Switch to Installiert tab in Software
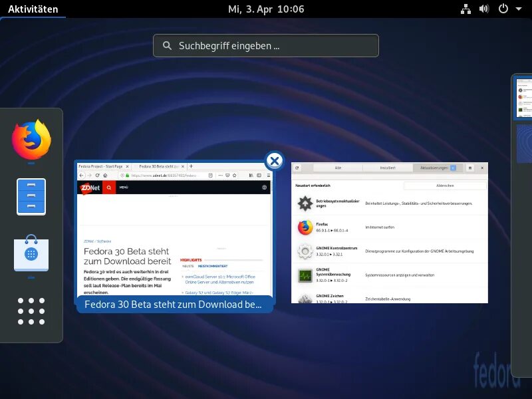 (388, 168)
